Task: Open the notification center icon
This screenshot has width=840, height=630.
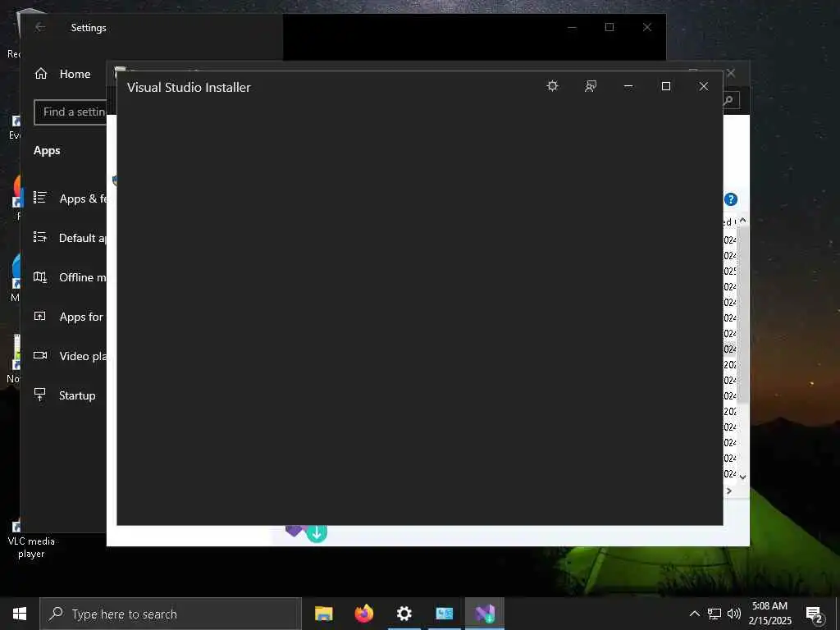Action: point(815,614)
